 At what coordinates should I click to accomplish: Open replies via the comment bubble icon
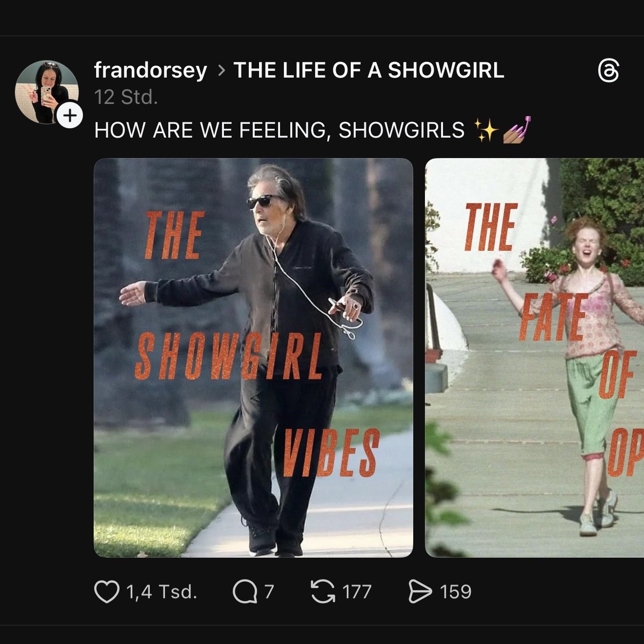tap(245, 592)
